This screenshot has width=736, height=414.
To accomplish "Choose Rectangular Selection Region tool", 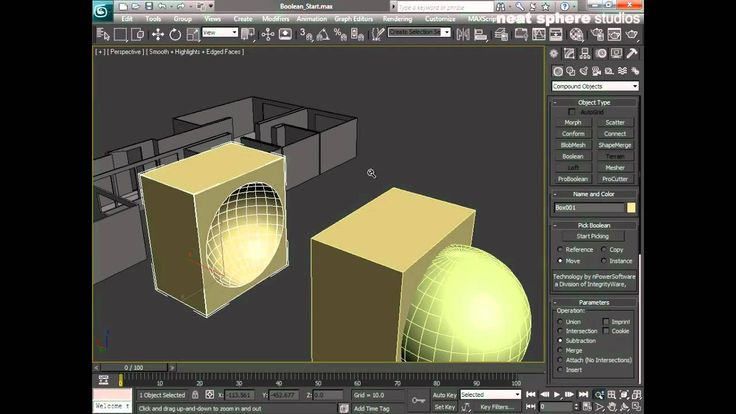I will pyautogui.click(x=120, y=34).
